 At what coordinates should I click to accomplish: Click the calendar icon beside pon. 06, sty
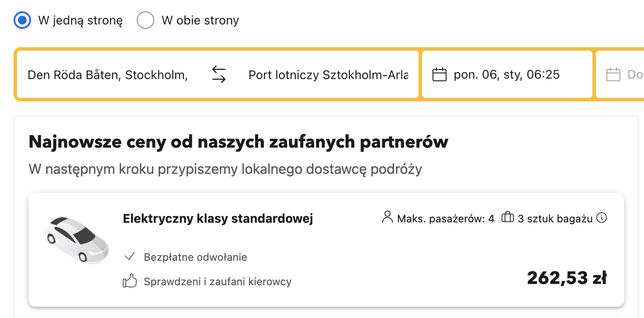coord(440,75)
